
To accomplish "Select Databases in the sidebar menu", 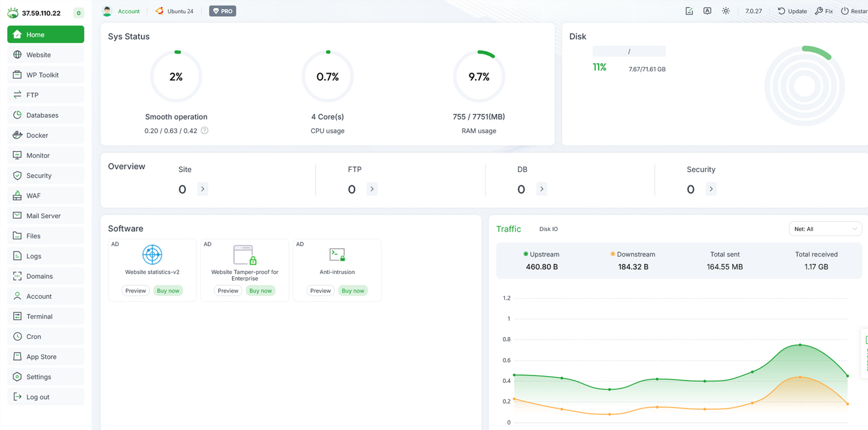I will 42,115.
